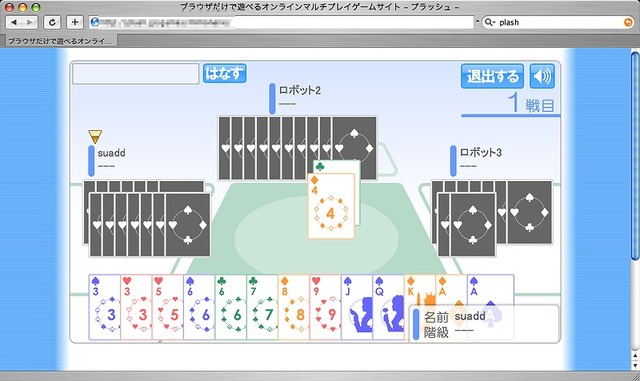
Task: Click the browser back arrow button
Action: [x=14, y=22]
